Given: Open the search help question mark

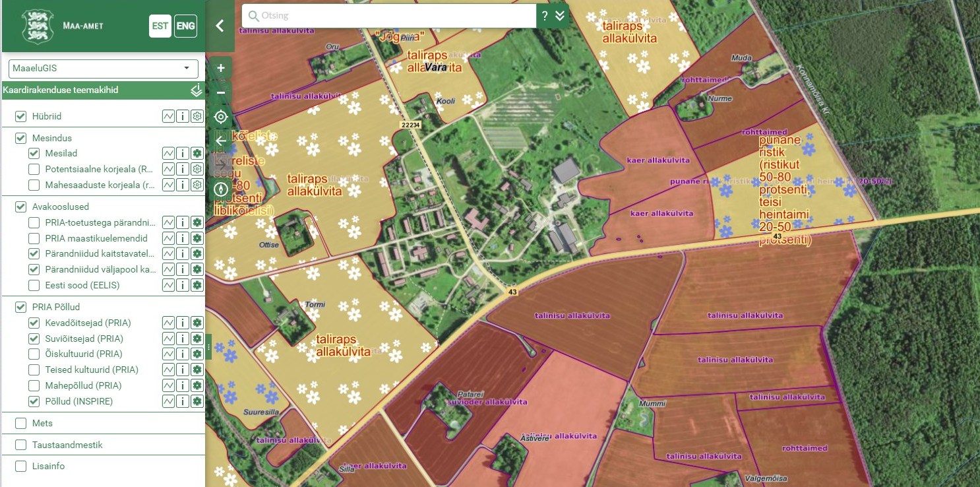Looking at the screenshot, I should pyautogui.click(x=545, y=16).
